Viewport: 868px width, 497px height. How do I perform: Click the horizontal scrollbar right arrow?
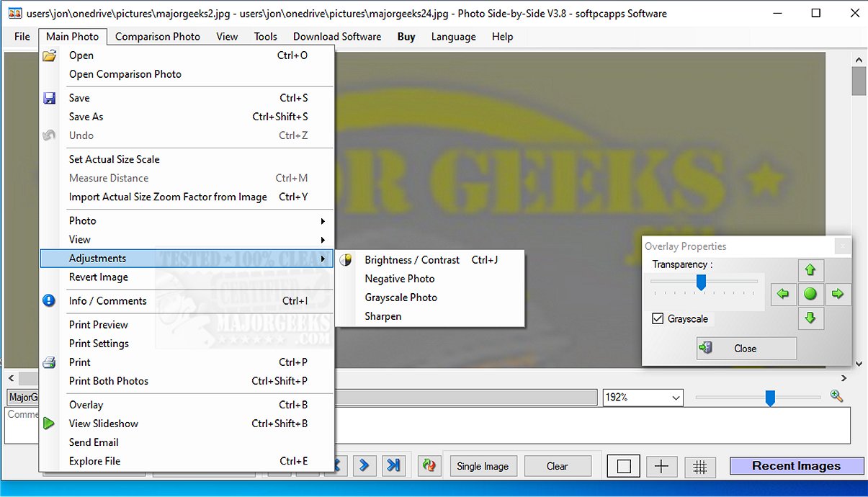[x=844, y=378]
